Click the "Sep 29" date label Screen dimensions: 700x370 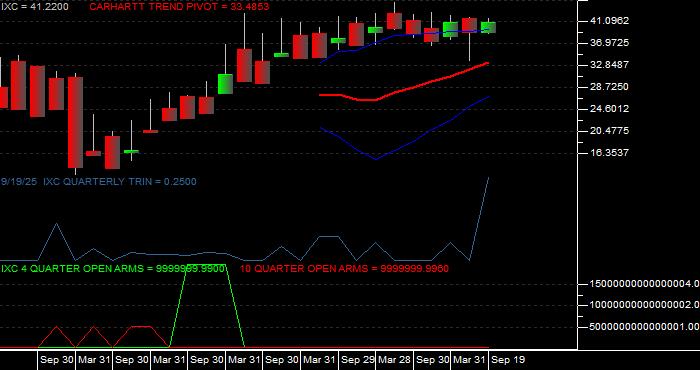[x=358, y=360]
